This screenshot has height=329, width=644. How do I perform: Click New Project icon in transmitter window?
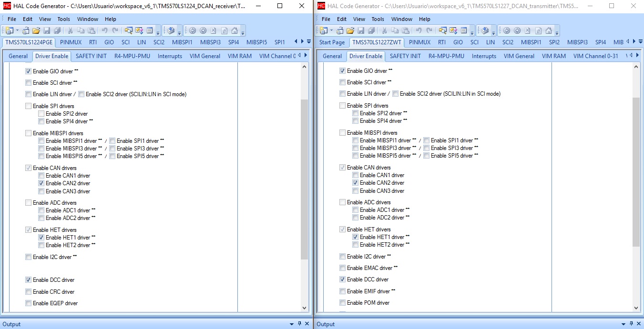pyautogui.click(x=323, y=30)
